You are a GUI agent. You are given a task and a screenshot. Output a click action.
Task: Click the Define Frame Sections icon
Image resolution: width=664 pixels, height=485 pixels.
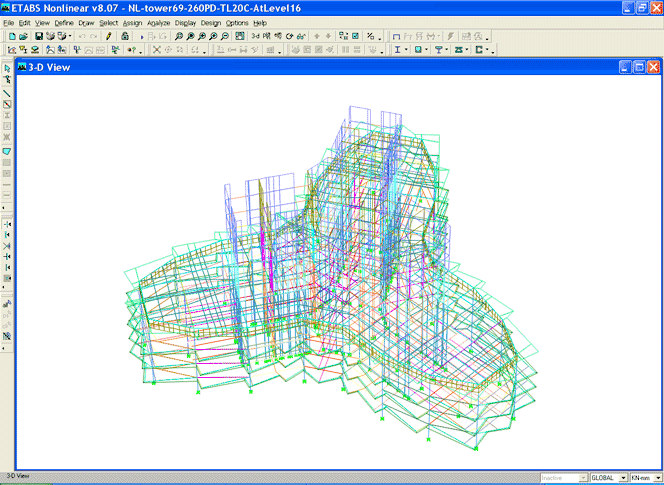pyautogui.click(x=23, y=50)
